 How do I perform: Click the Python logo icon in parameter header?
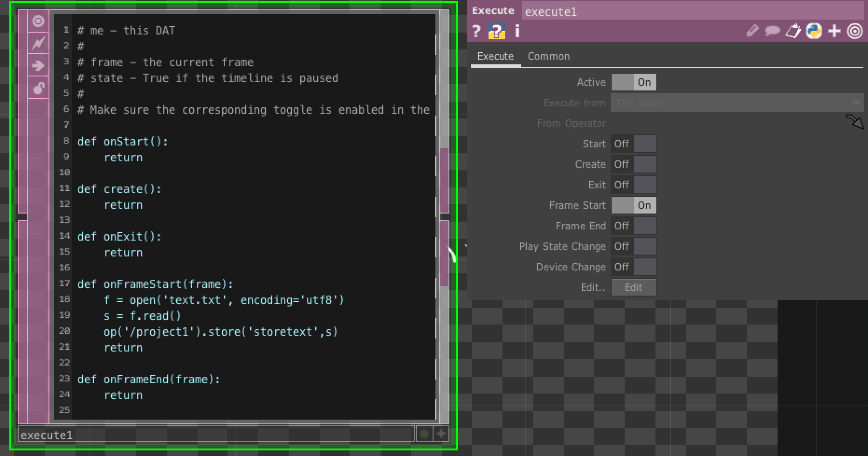click(814, 31)
